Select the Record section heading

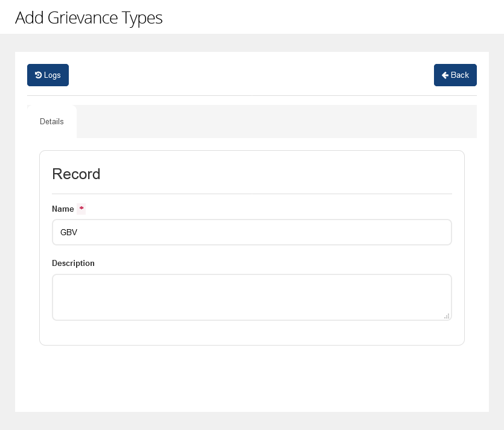(x=76, y=174)
